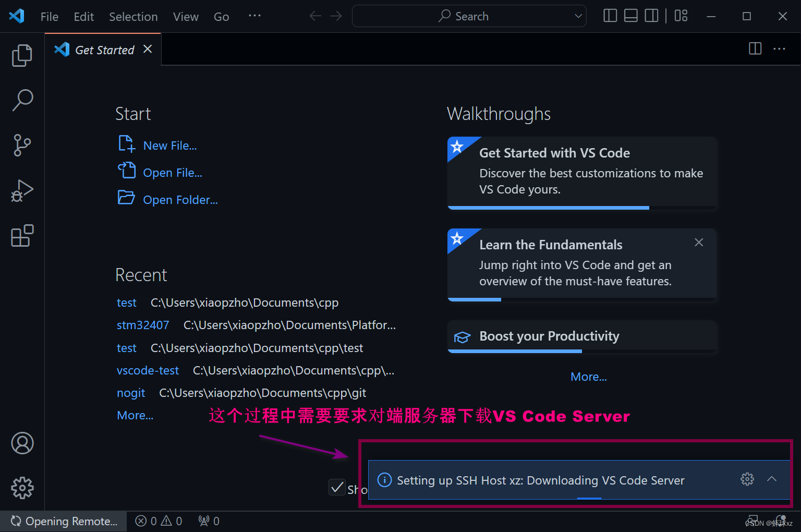Screen dimensions: 801x532
Task: Toggle the show welcome page checkbox
Action: pos(337,487)
